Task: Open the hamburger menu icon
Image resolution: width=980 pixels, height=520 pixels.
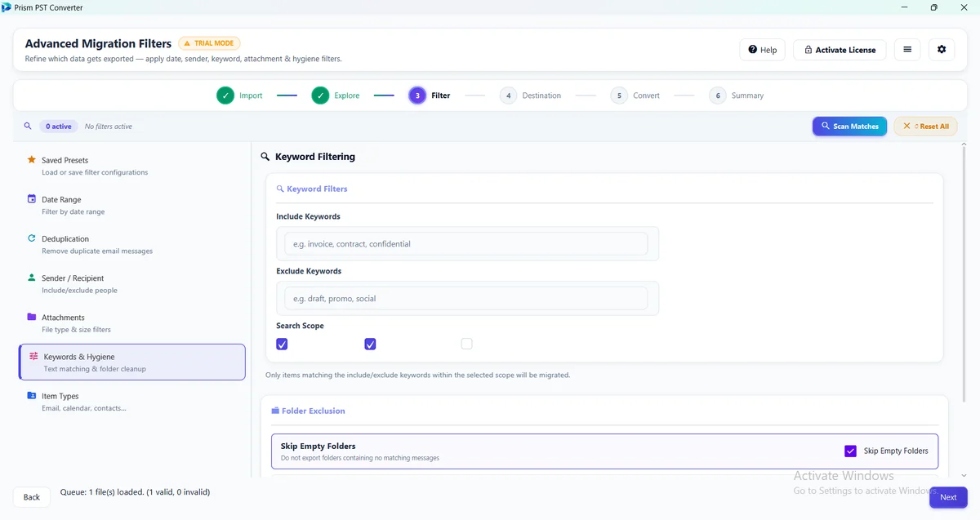Action: coord(907,50)
